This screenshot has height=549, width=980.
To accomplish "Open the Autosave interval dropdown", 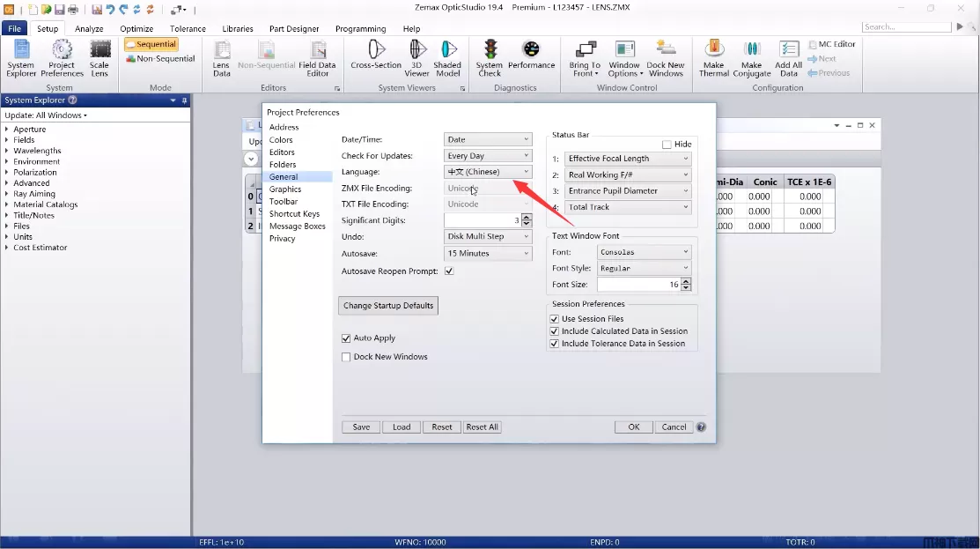I will [488, 254].
